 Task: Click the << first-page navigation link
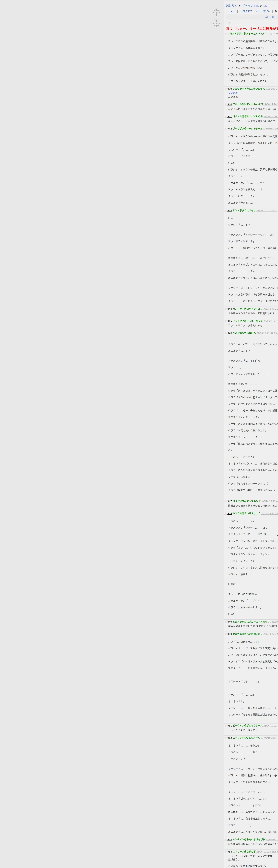coord(258,11)
